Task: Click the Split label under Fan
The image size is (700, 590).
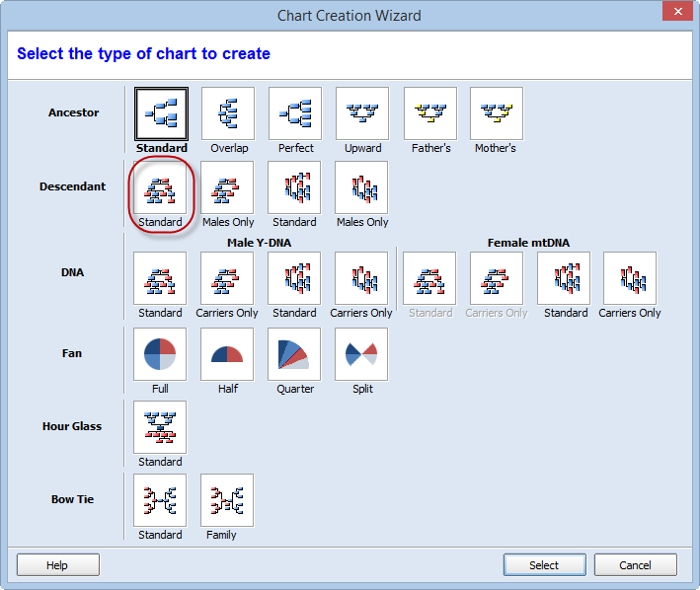Action: tap(362, 390)
